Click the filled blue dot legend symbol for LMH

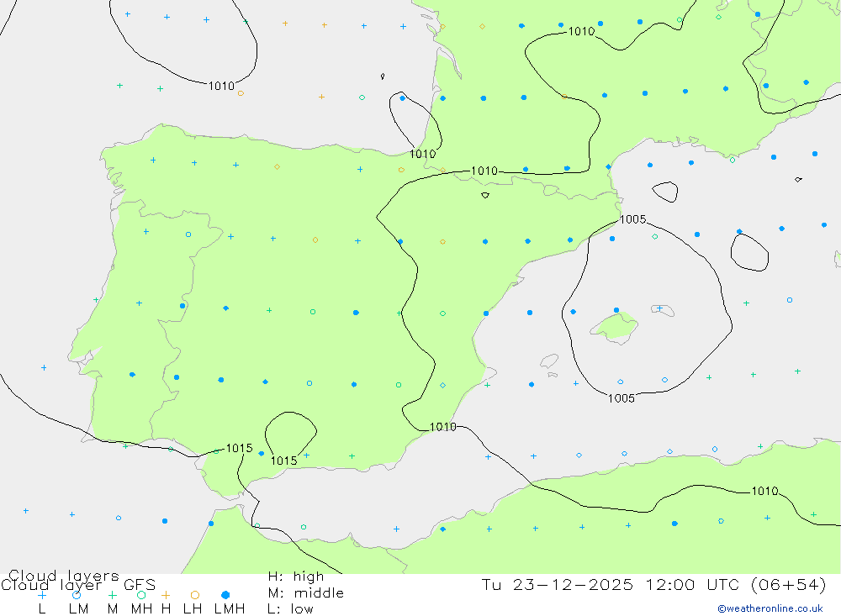tap(225, 595)
